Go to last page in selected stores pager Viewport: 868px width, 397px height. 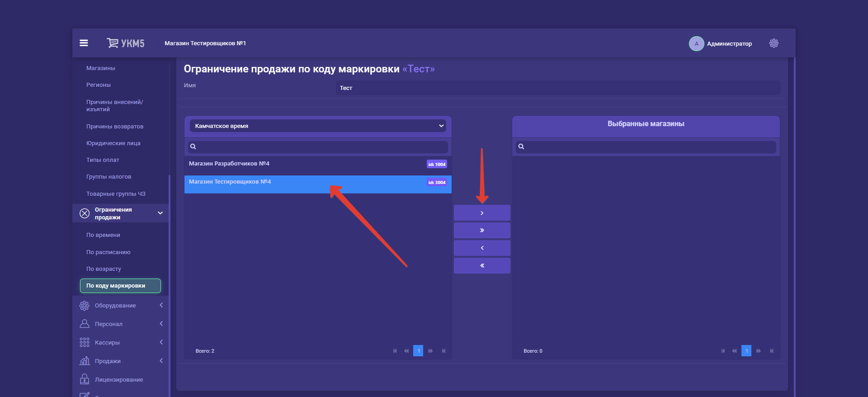(x=772, y=351)
